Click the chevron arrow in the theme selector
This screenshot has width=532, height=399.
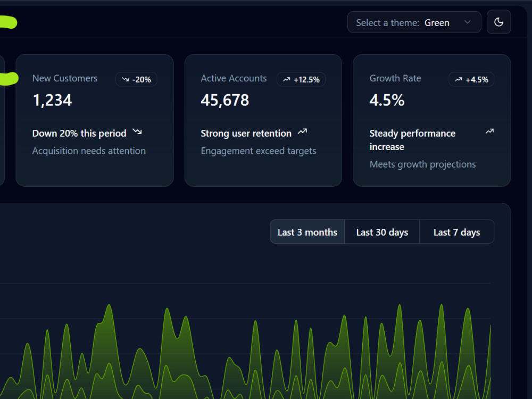[x=467, y=22]
